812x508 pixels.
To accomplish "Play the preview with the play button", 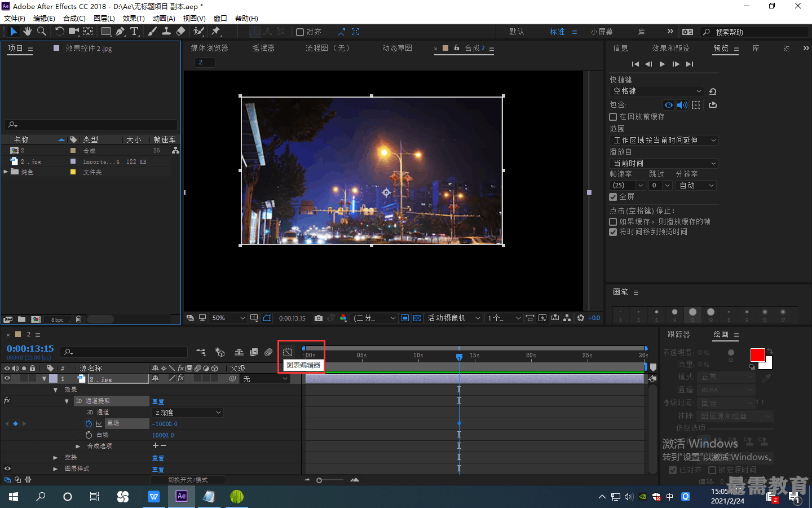I will [662, 64].
